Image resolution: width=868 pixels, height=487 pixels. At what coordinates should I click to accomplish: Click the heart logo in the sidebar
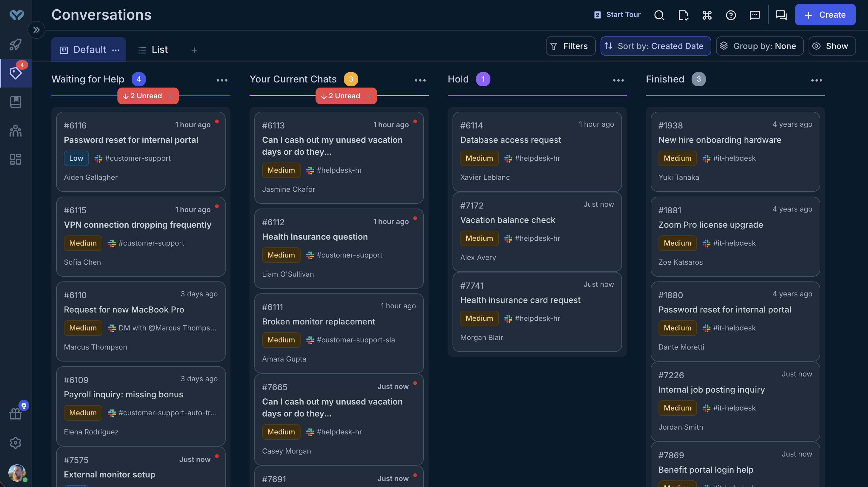16,15
